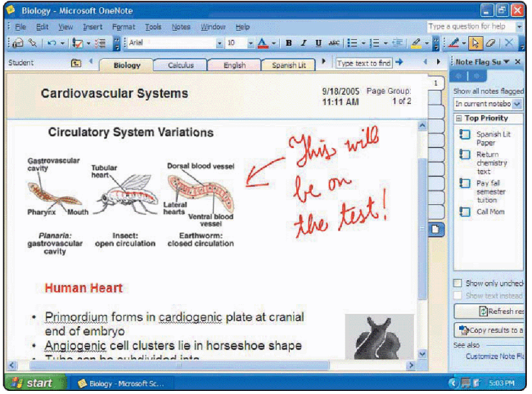This screenshot has height=394, width=532.
Task: Switch to the Calculus section tab
Action: coord(181,65)
